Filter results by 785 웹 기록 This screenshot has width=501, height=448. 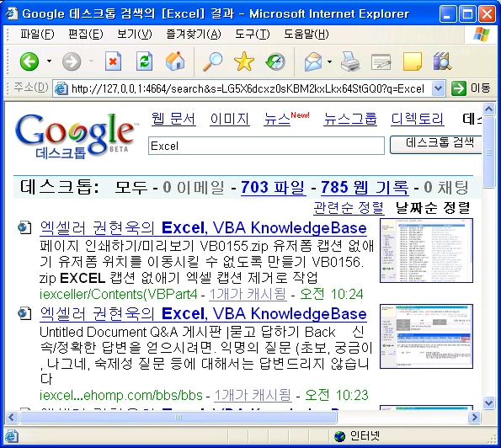click(x=365, y=187)
